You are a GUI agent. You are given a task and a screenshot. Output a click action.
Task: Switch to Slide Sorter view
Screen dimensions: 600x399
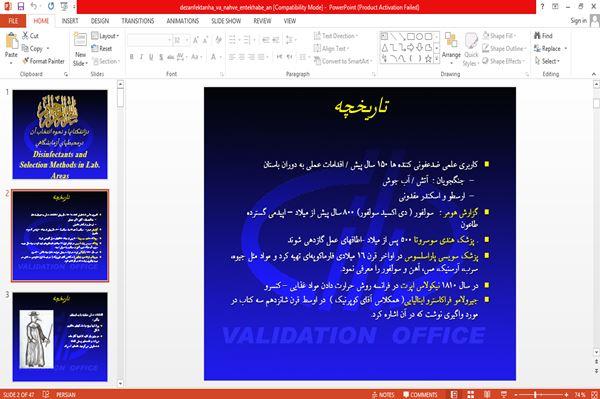coord(470,394)
